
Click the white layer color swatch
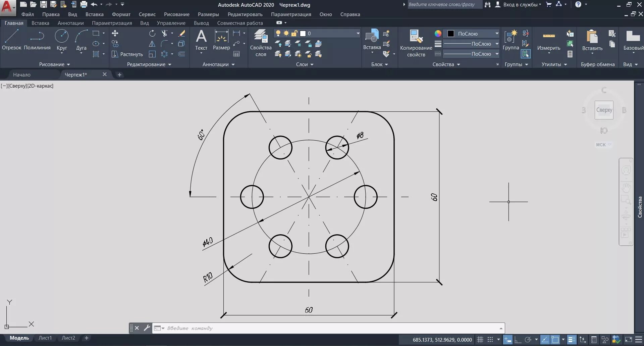point(303,33)
